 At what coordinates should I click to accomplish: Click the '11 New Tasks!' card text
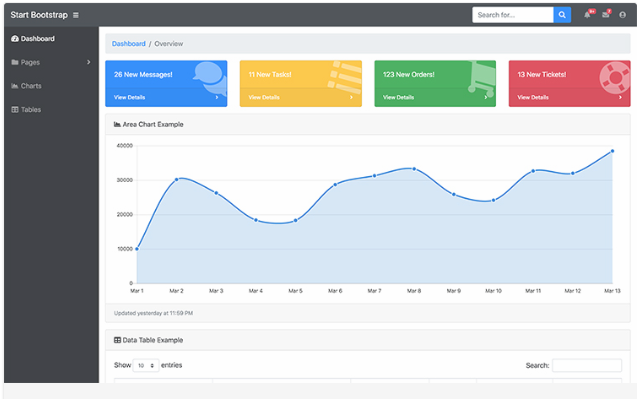[270, 74]
